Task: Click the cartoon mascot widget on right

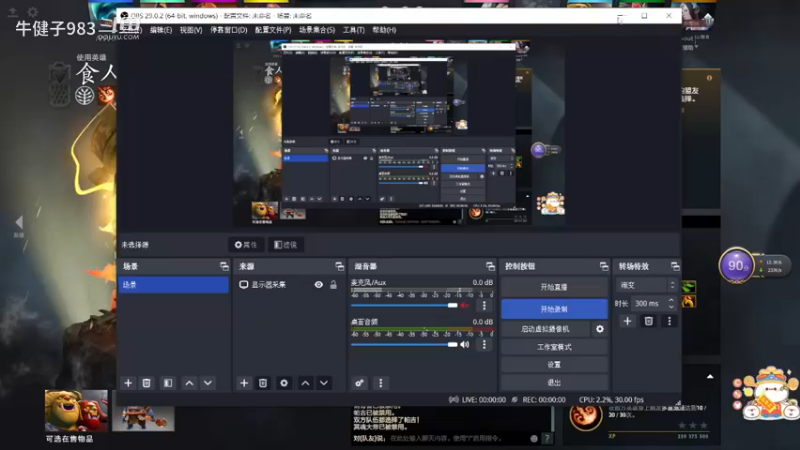Action: 767,393
